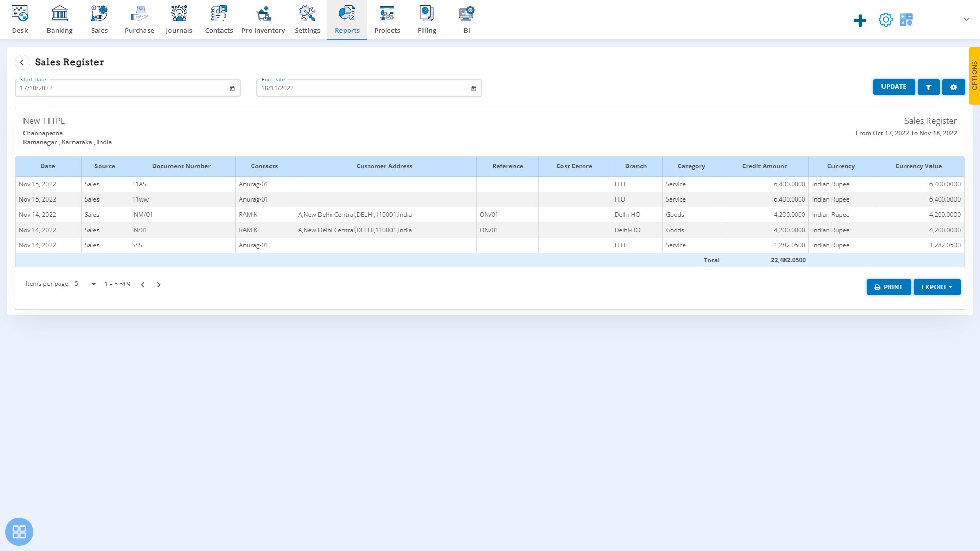Navigate to Pro Inventory section
The width and height of the screenshot is (980, 551).
coord(263,19)
